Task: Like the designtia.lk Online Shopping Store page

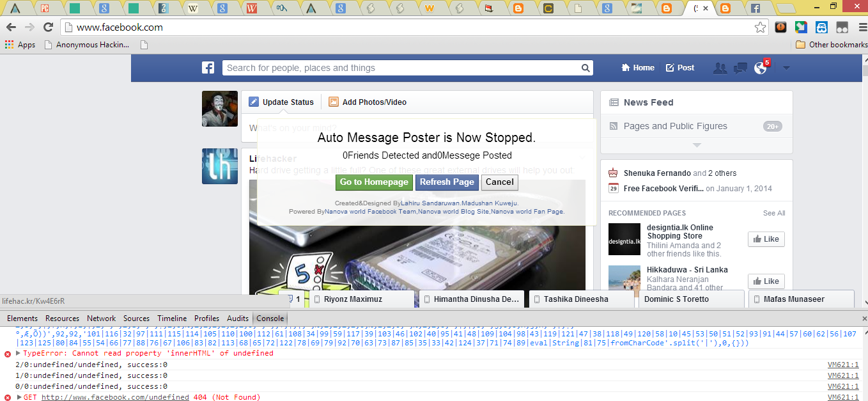Action: [x=766, y=239]
